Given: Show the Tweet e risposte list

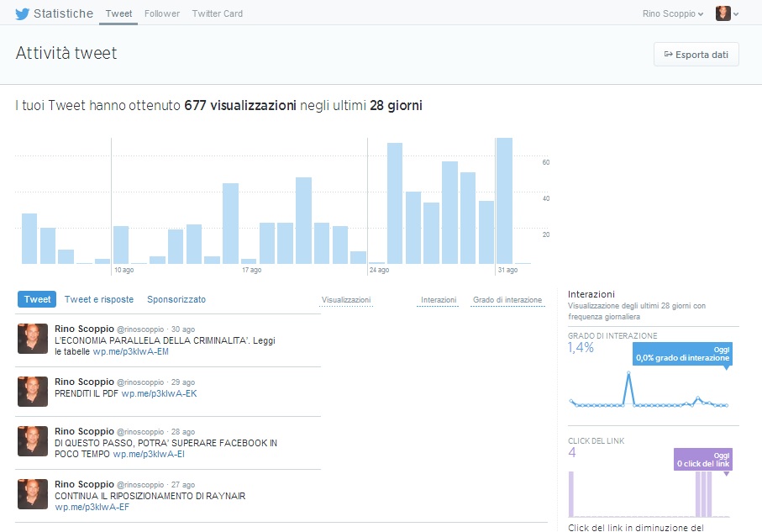Looking at the screenshot, I should [99, 299].
